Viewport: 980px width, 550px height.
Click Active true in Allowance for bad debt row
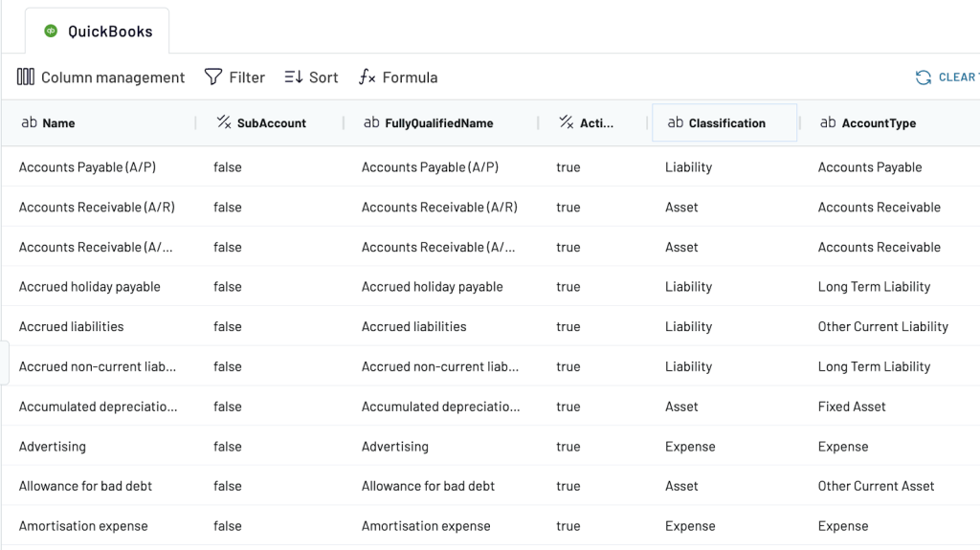568,486
